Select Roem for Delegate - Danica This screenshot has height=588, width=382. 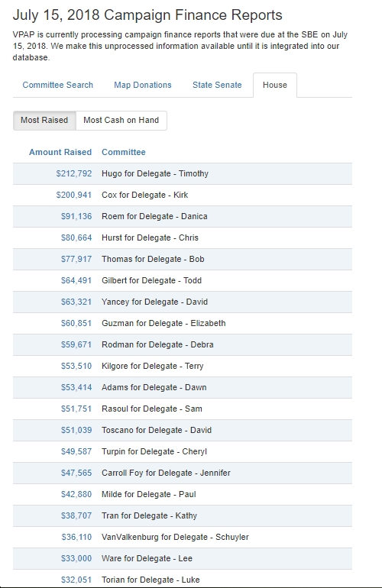(x=154, y=216)
